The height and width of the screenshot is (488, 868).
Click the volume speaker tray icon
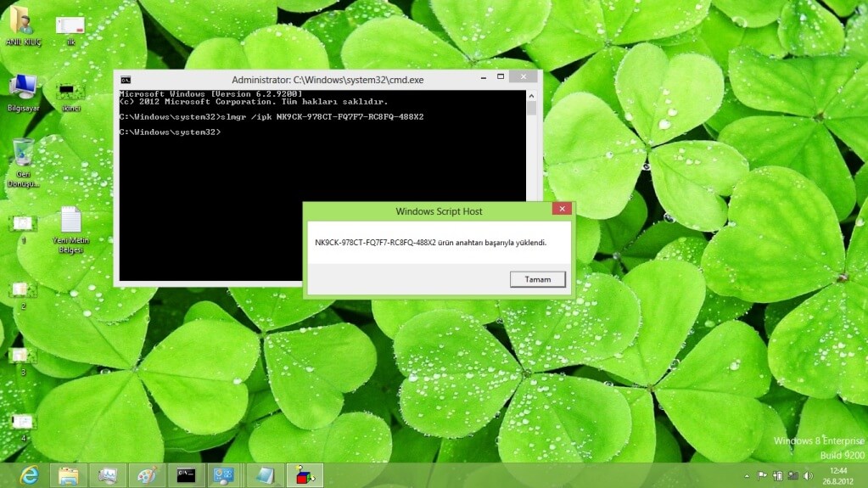(808, 476)
